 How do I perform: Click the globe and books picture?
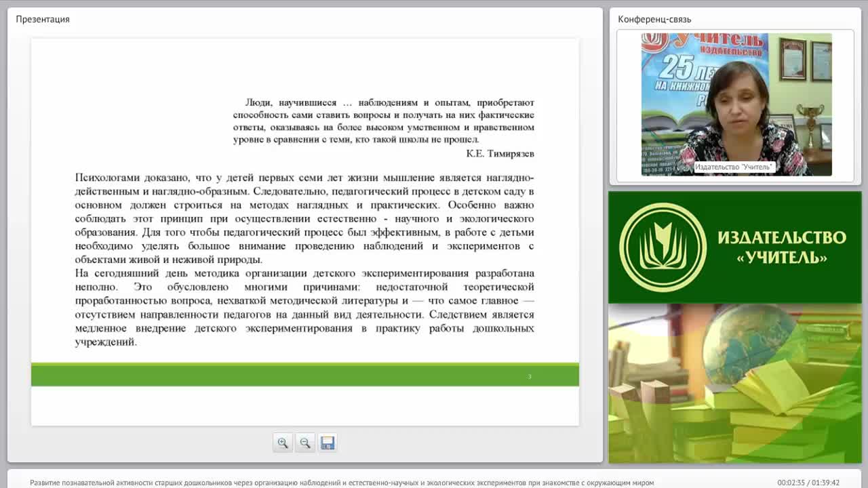click(734, 384)
